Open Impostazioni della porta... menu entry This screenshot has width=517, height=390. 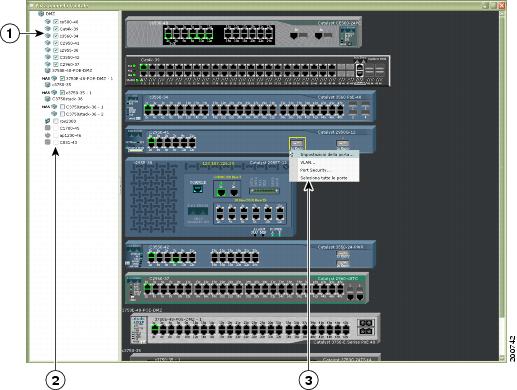pyautogui.click(x=326, y=155)
